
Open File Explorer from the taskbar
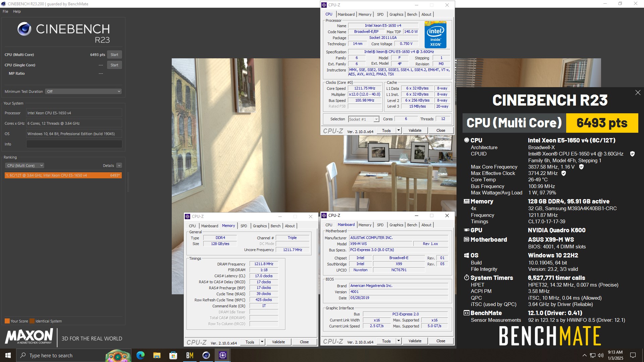pyautogui.click(x=157, y=355)
